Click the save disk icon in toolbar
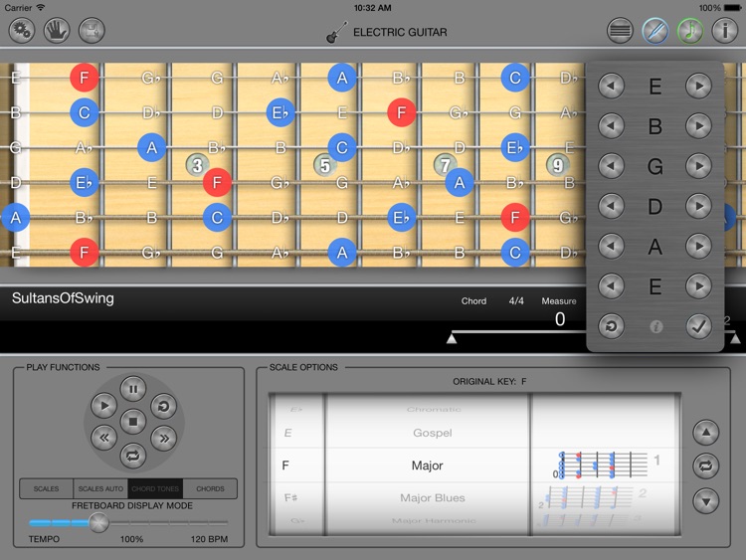 point(92,31)
